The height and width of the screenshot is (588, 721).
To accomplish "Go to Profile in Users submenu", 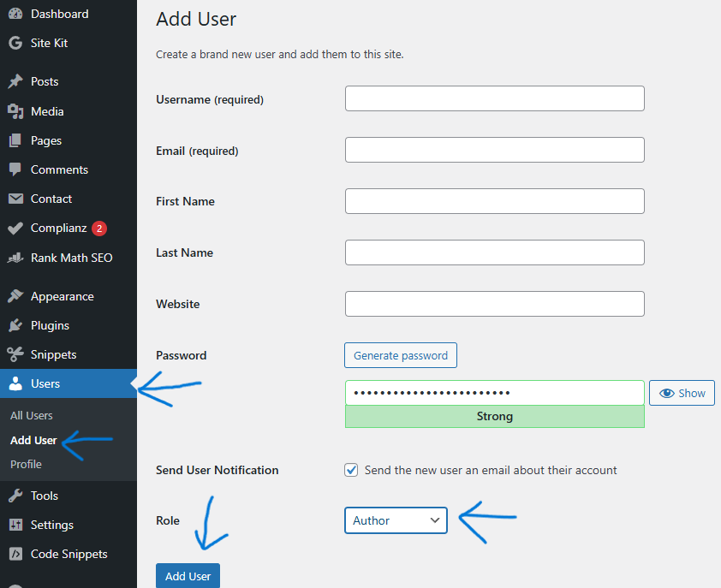I will click(26, 464).
